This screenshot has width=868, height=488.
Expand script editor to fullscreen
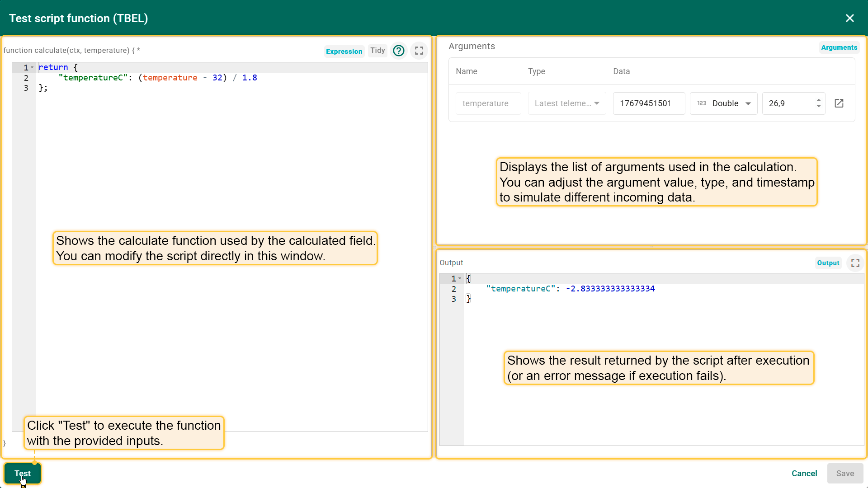click(419, 51)
